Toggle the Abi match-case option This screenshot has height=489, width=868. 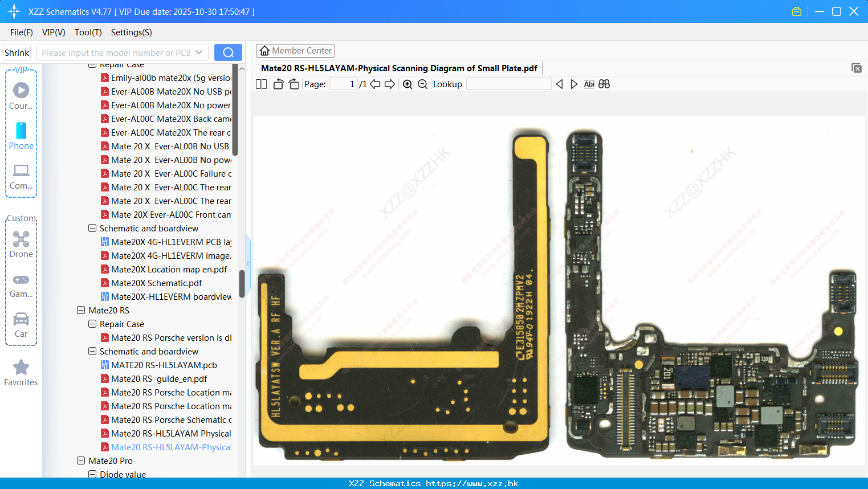pos(589,84)
